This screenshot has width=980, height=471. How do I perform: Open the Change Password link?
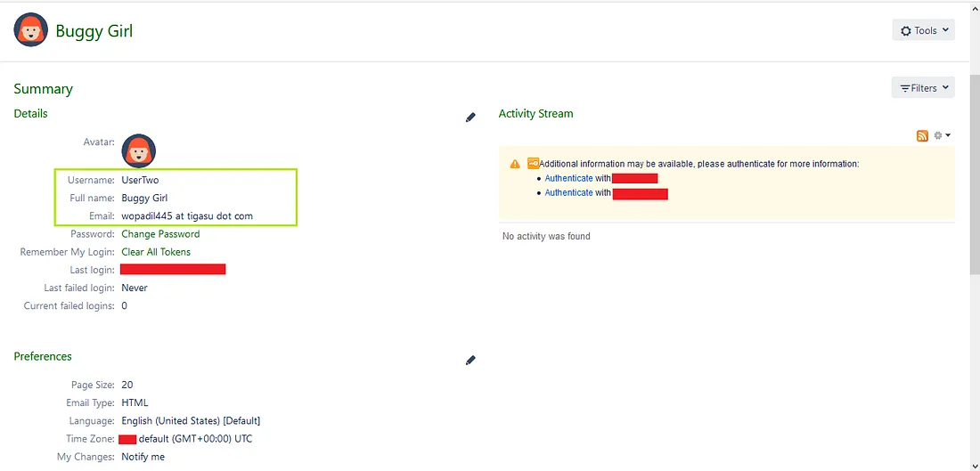point(160,234)
